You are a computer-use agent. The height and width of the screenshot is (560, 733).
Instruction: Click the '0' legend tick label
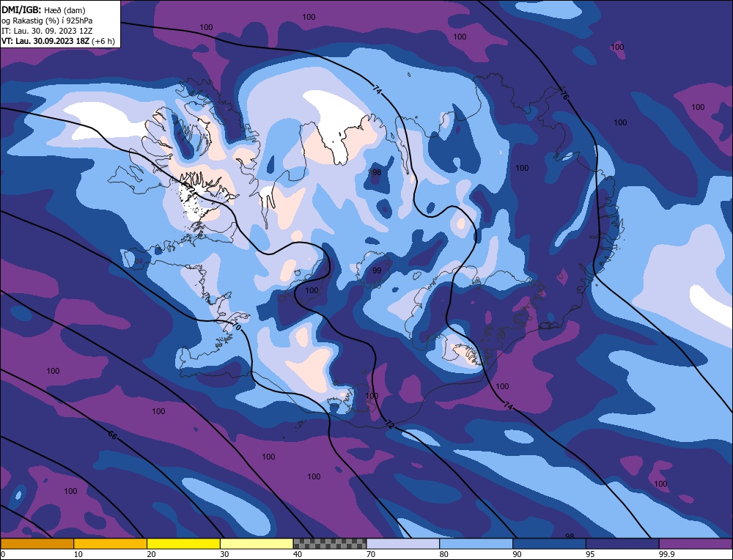coord(3,554)
